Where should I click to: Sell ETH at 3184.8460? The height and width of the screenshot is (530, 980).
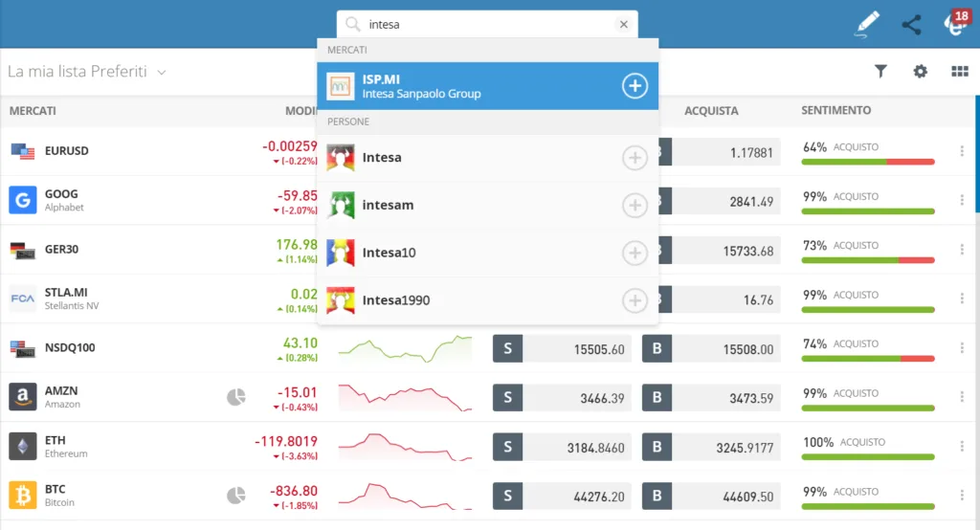pyautogui.click(x=562, y=447)
